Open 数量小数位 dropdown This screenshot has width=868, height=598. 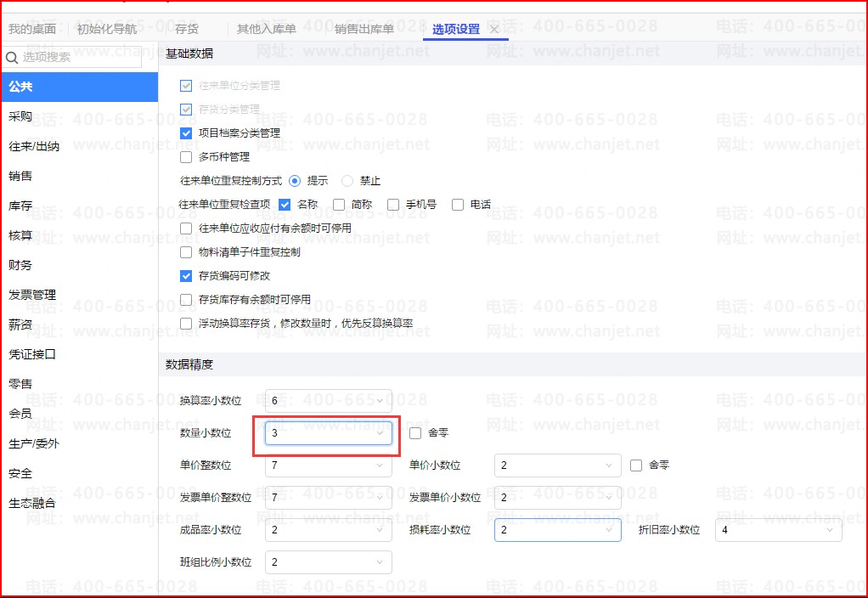(x=329, y=433)
